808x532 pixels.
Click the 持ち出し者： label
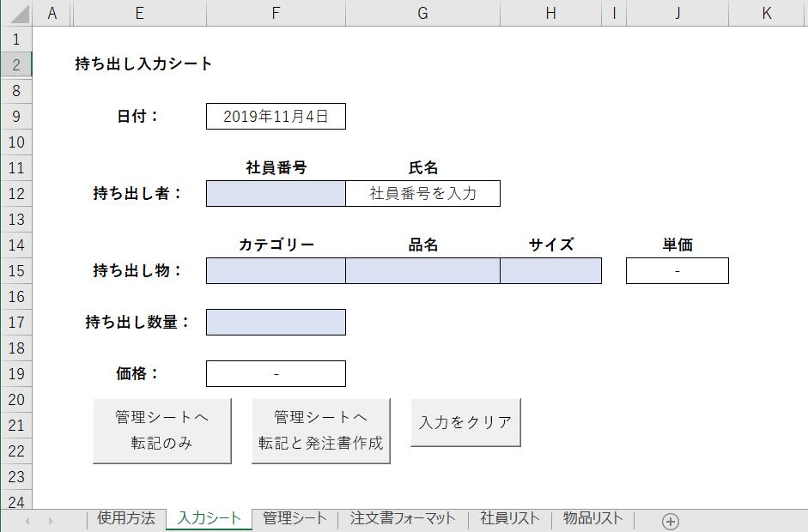tap(137, 194)
